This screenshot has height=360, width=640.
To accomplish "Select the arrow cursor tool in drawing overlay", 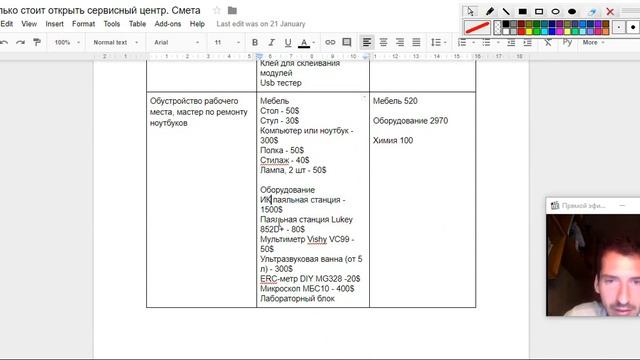I will (471, 11).
